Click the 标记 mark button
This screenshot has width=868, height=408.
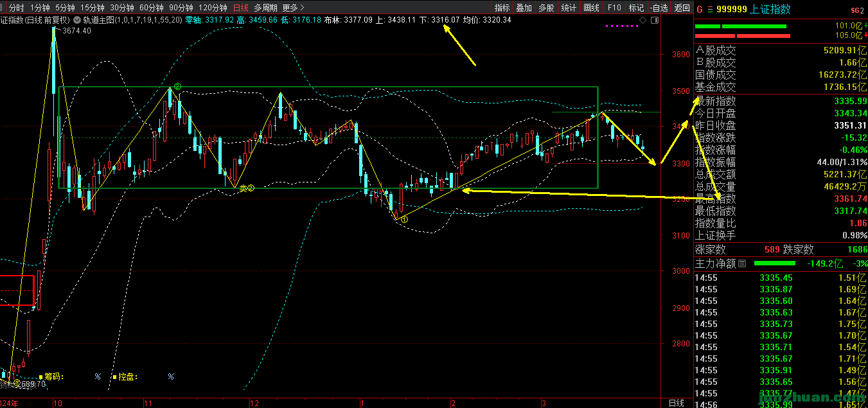[636, 8]
